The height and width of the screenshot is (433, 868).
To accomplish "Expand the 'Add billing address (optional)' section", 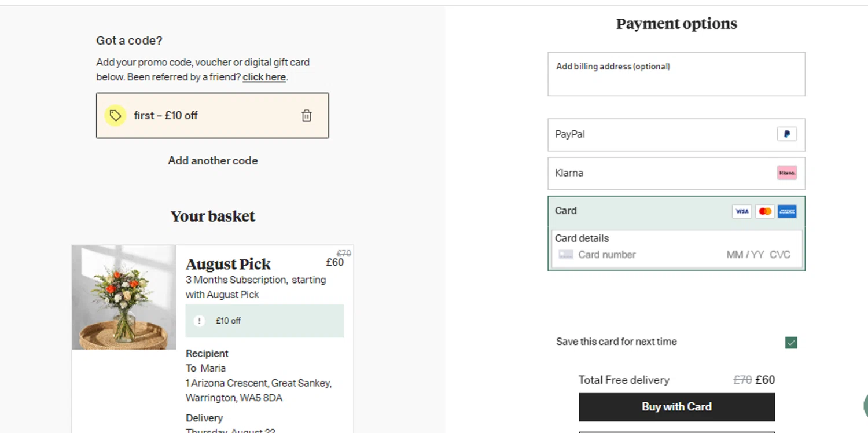I will click(x=676, y=74).
